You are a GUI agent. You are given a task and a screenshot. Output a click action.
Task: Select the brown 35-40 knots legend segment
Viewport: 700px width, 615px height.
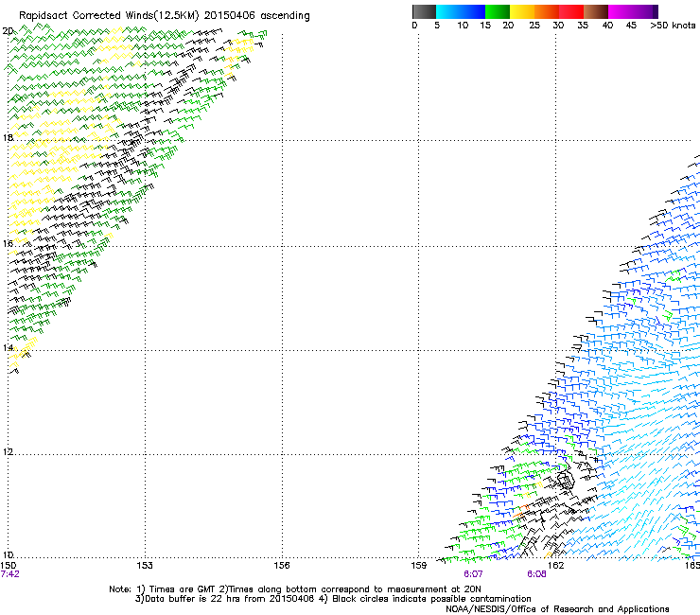[x=596, y=11]
